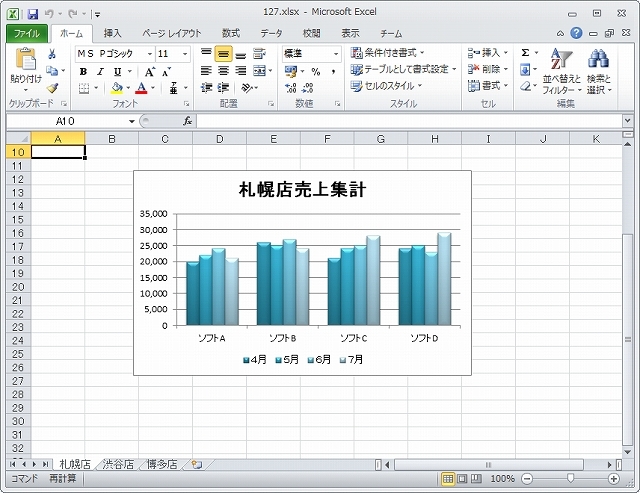The width and height of the screenshot is (640, 493).
Task: Click the File (ファイル) button
Action: pos(26,33)
